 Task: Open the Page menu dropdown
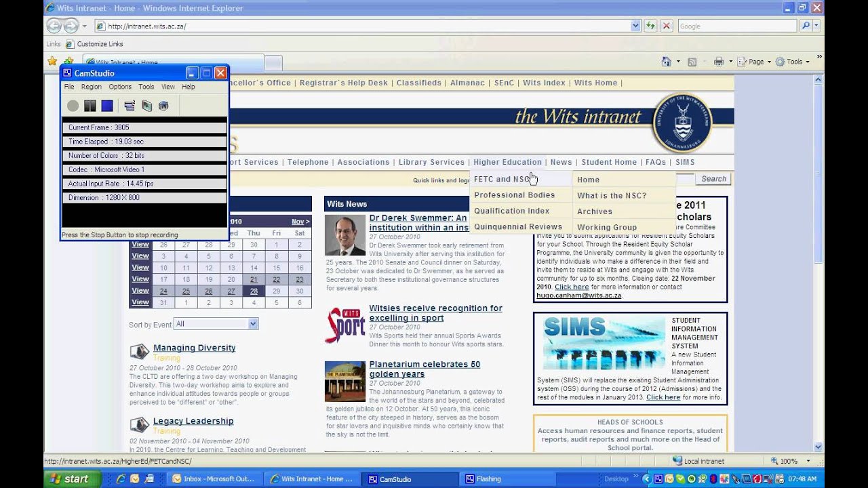755,62
